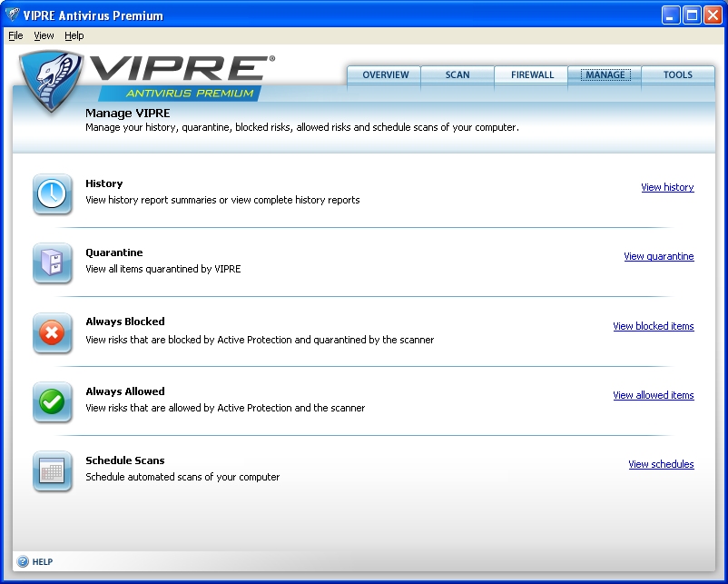Follow the View history link
Viewport: 728px width, 584px height.
[x=667, y=187]
